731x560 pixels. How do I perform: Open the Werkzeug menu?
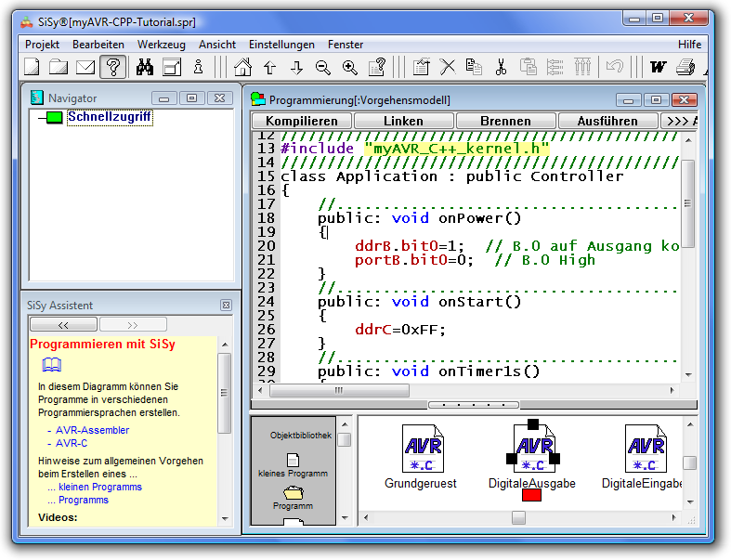coord(161,44)
